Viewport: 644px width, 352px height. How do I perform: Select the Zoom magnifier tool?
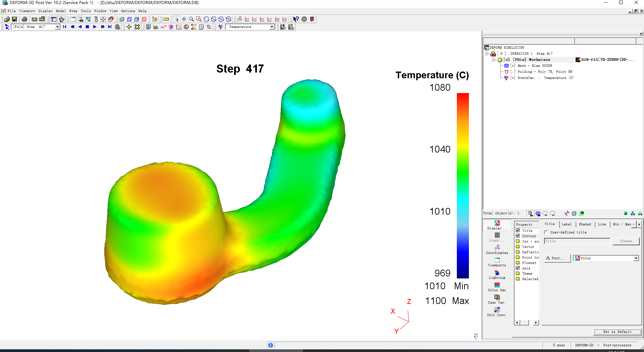[191, 19]
